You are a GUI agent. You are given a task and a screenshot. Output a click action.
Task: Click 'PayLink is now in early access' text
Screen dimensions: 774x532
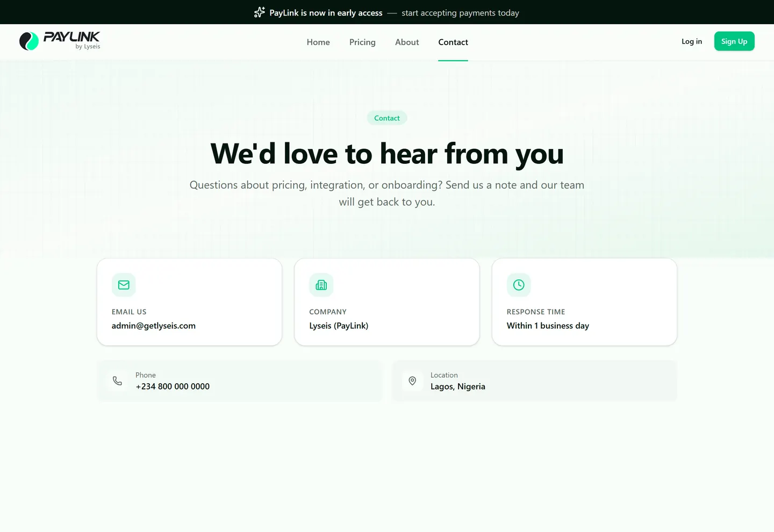pos(326,13)
